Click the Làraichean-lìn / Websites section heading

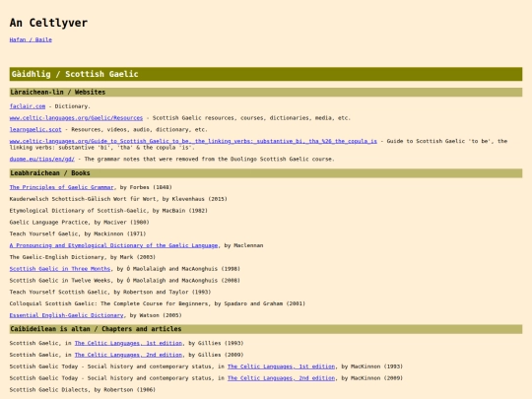pyautogui.click(x=266, y=92)
